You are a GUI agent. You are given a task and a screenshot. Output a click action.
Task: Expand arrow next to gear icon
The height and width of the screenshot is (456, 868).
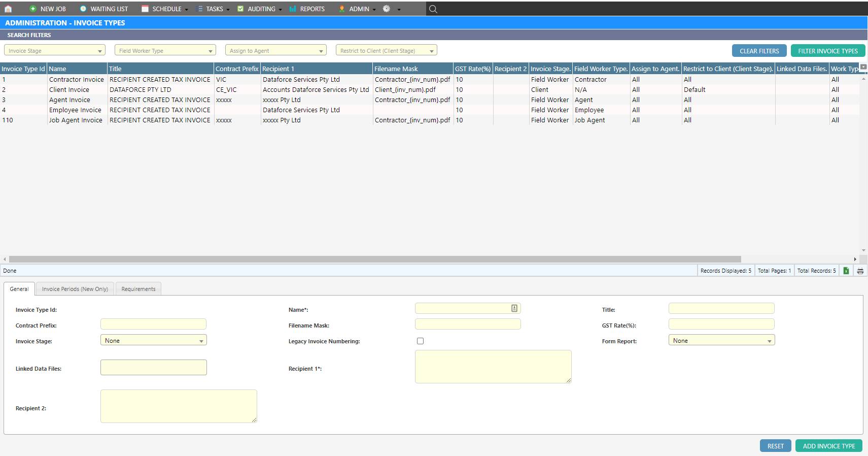(399, 10)
